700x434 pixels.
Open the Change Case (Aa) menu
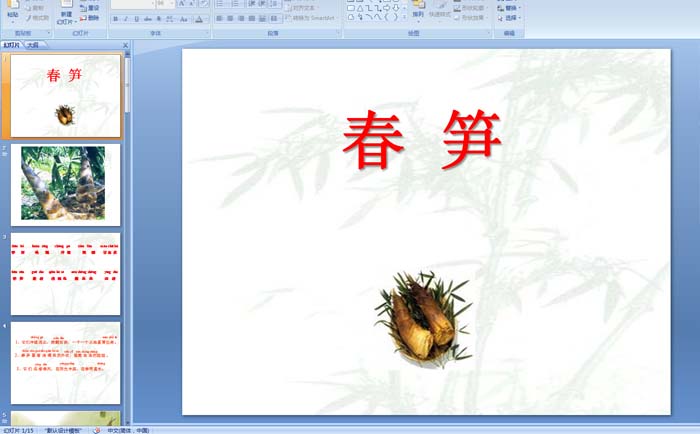pos(183,19)
